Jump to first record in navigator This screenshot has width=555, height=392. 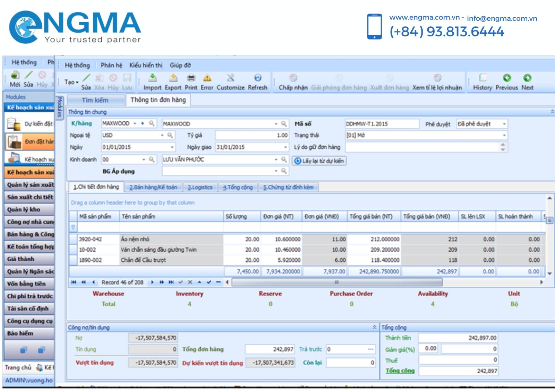74,282
